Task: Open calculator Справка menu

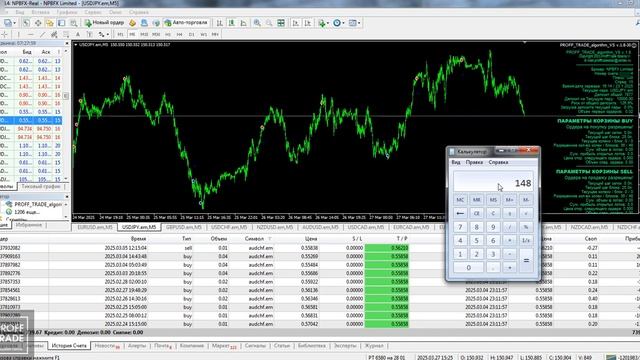Action: [498, 162]
